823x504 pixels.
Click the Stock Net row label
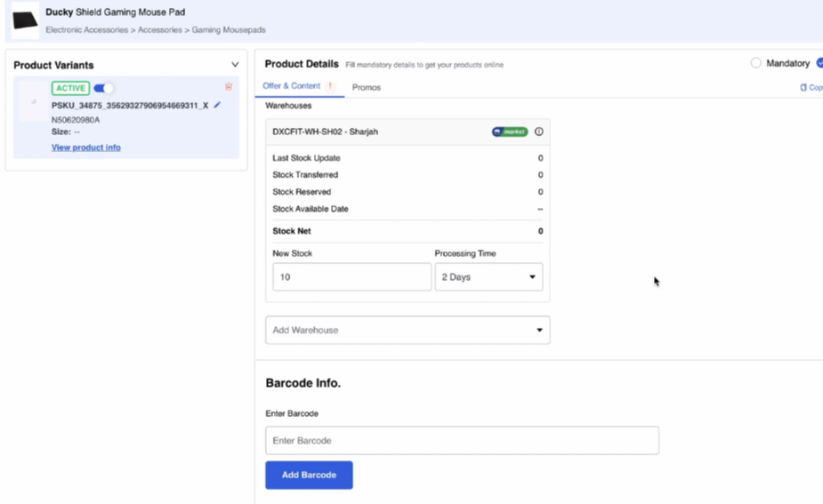coord(291,231)
